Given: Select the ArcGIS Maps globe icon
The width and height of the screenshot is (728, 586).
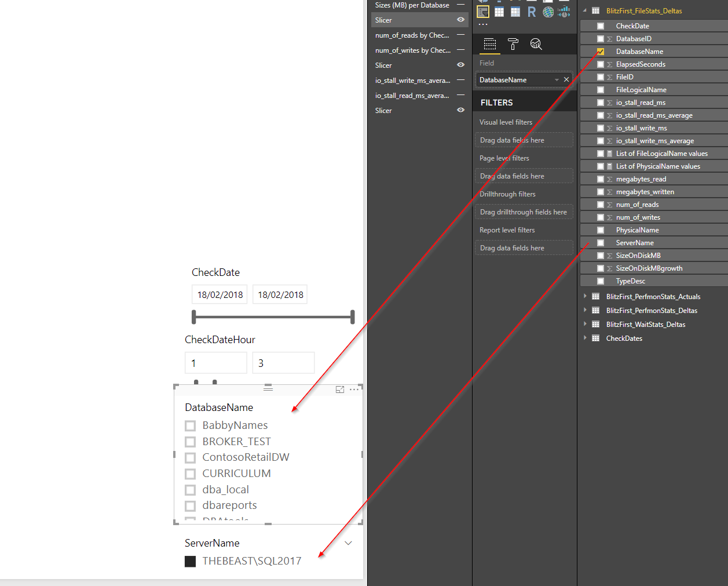Looking at the screenshot, I should pos(548,12).
